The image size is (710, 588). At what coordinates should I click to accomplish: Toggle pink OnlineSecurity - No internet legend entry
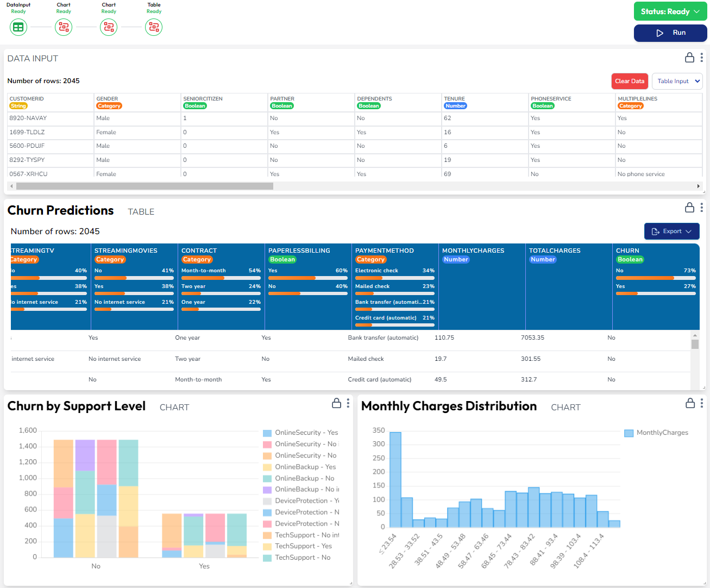point(301,444)
